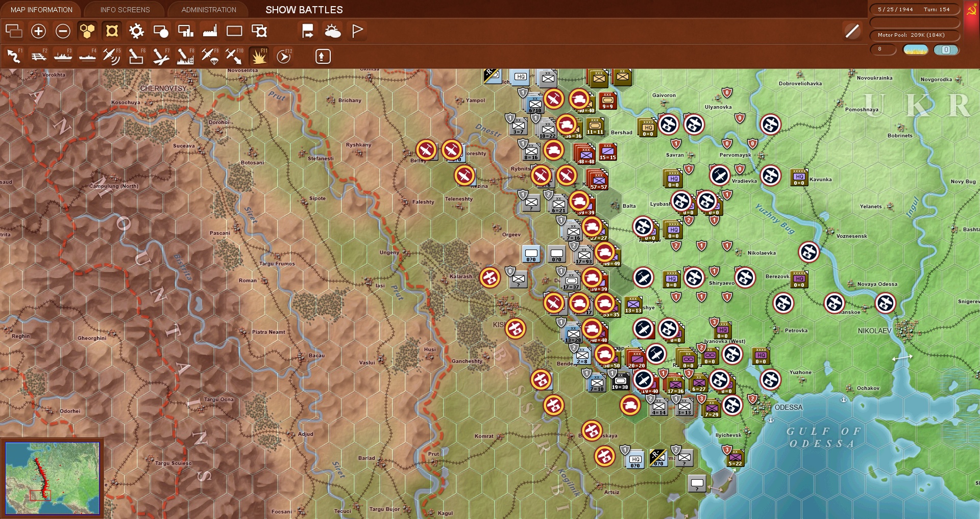Select the F10 air transfer icon

[x=234, y=56]
